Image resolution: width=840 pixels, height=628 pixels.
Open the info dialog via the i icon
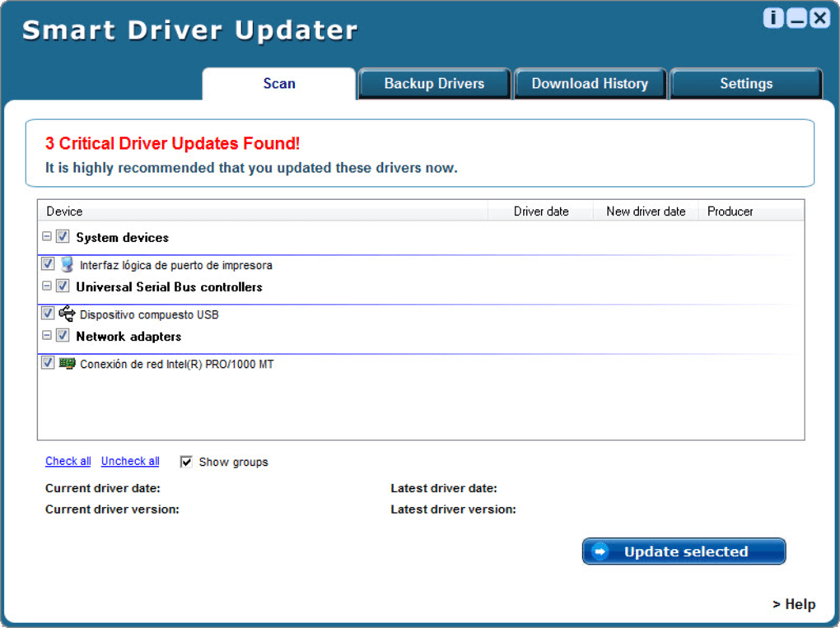click(772, 16)
